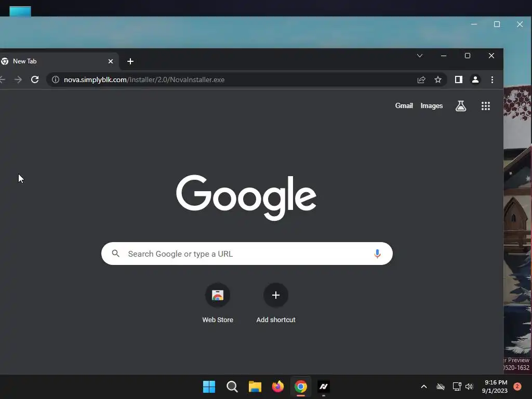This screenshot has height=399, width=532.
Task: View site information icon in address bar
Action: pyautogui.click(x=55, y=79)
